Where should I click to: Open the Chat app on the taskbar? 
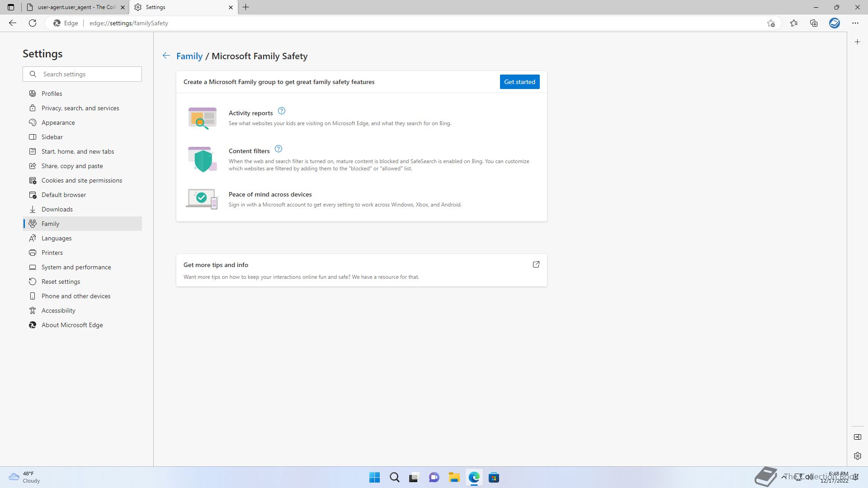pyautogui.click(x=434, y=478)
